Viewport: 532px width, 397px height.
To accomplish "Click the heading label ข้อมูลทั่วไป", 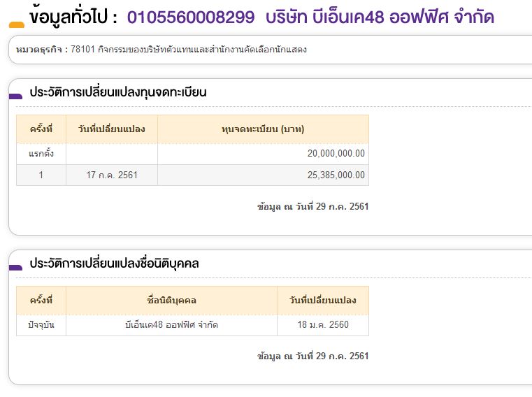I will click(69, 17).
